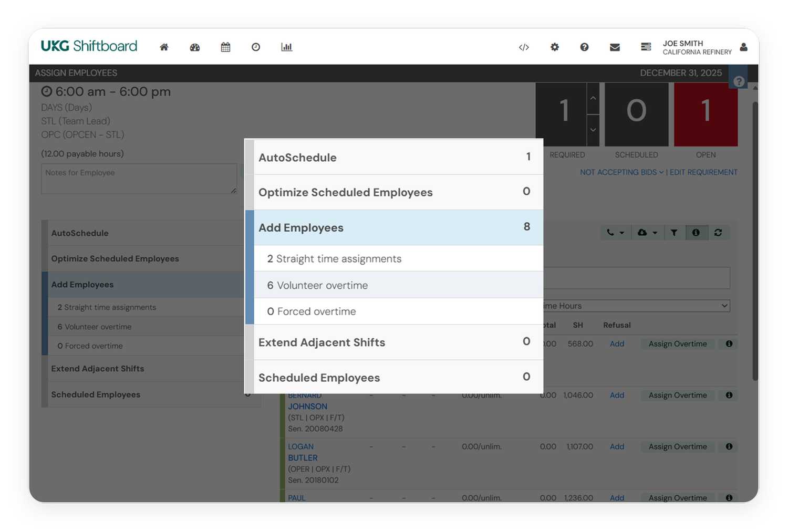Click the blue help badge under the date
The height and width of the screenshot is (532, 788).
click(739, 81)
